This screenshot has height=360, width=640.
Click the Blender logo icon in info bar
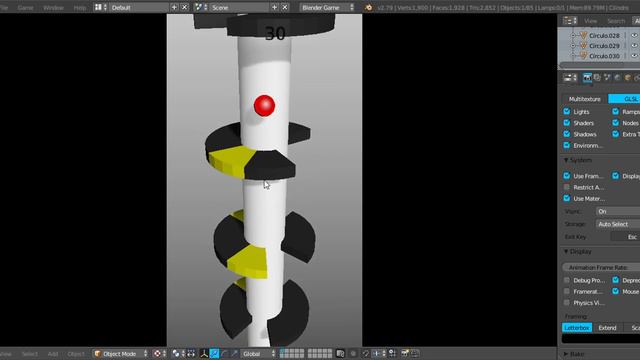click(369, 7)
